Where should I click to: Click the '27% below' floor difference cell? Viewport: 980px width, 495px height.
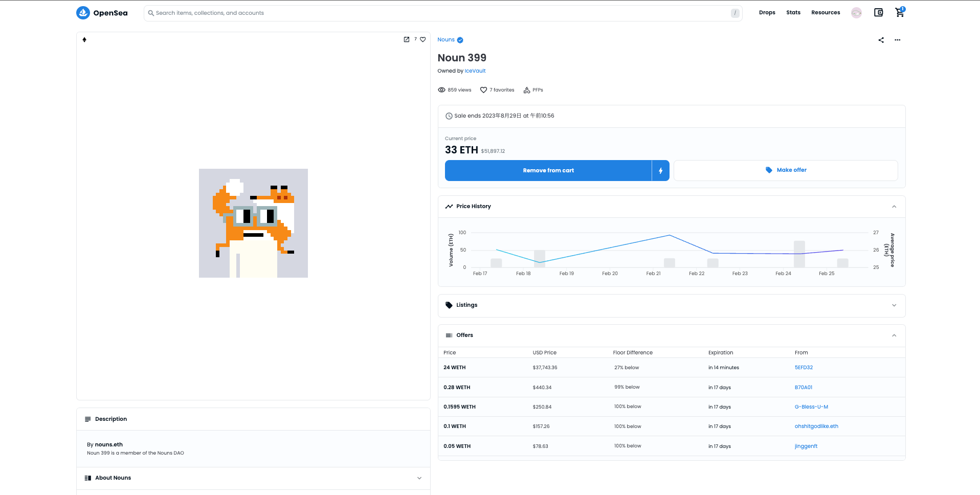[x=627, y=368]
